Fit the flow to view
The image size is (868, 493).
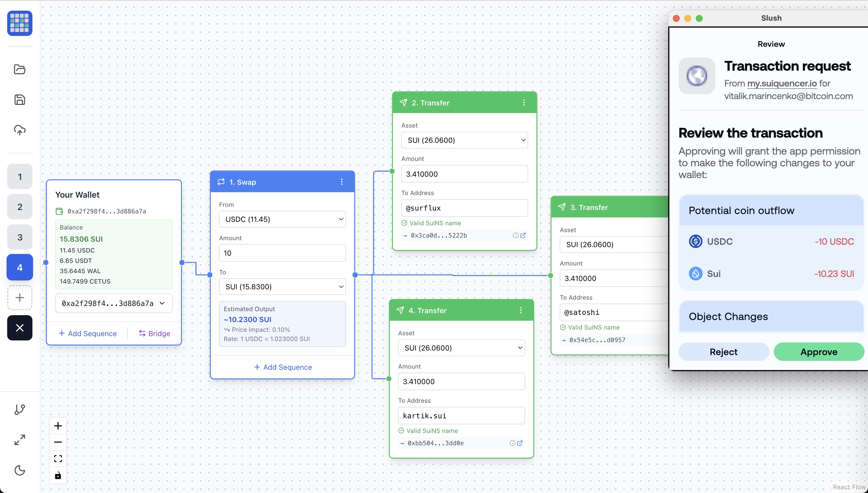click(58, 458)
